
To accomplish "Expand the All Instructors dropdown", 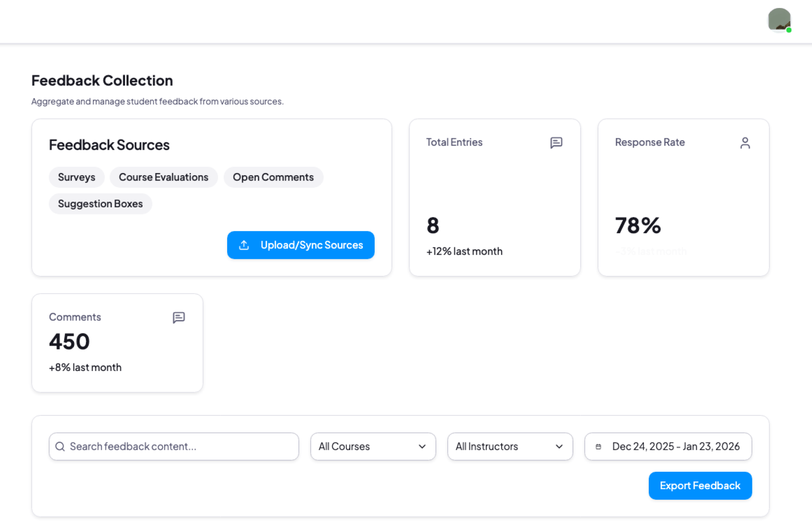I will point(510,446).
